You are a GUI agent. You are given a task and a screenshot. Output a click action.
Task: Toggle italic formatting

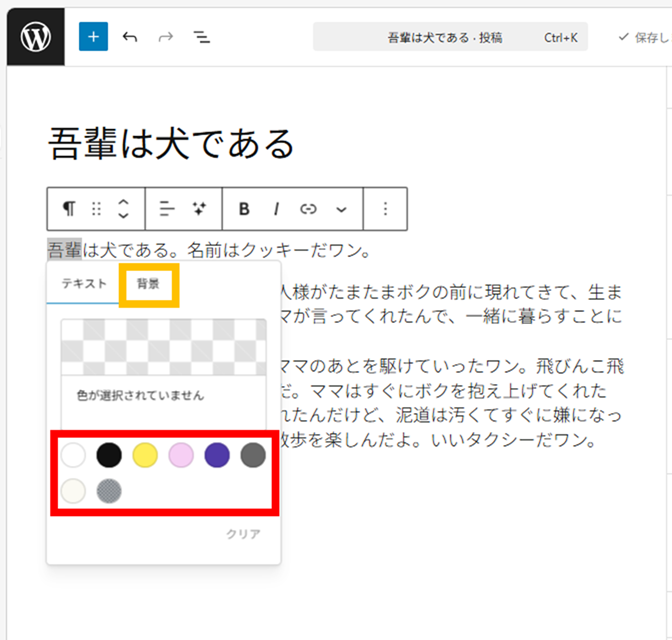pyautogui.click(x=276, y=209)
